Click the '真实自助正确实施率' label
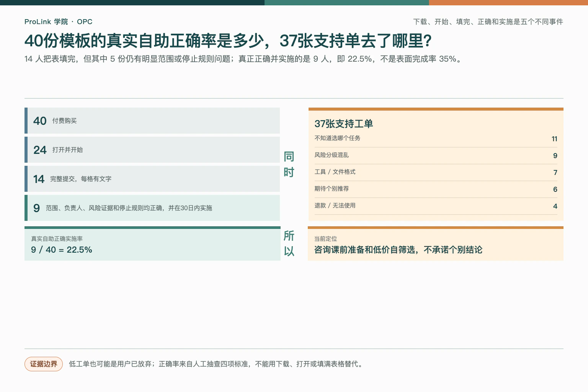 tap(57, 238)
